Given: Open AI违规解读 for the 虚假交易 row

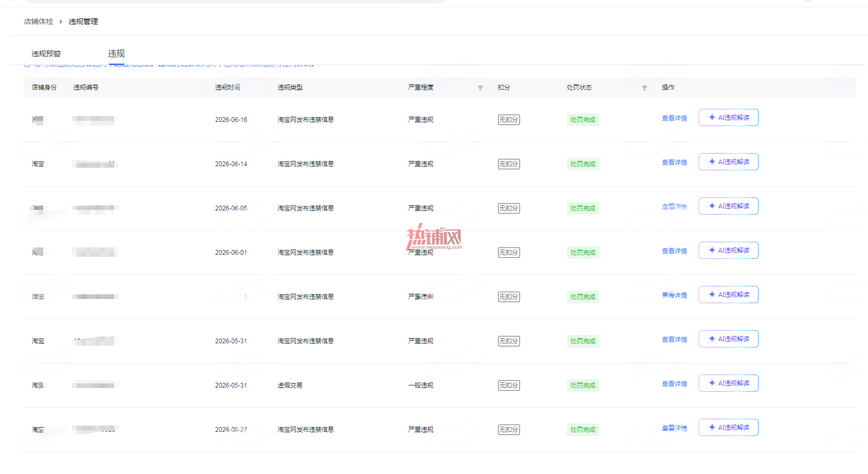Looking at the screenshot, I should coord(728,383).
